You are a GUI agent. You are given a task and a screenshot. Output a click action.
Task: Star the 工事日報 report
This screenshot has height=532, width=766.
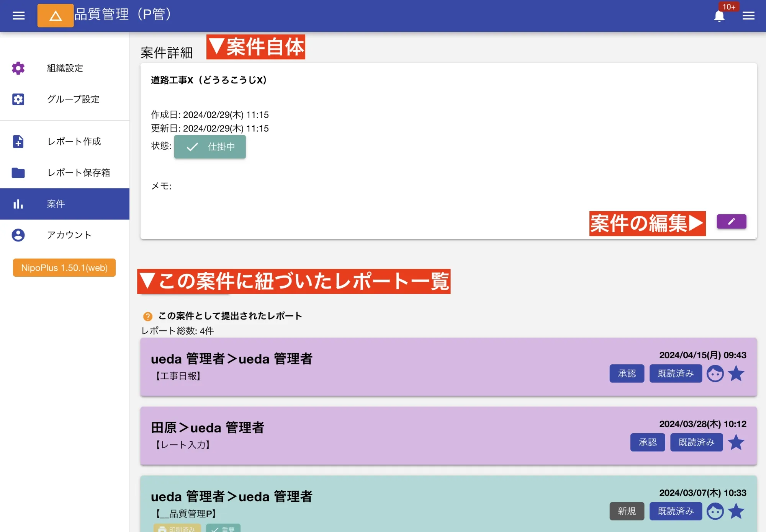tap(737, 374)
